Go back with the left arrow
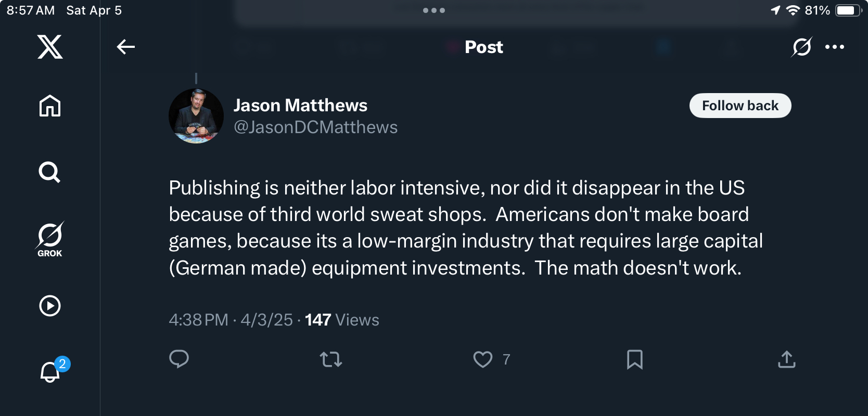This screenshot has height=416, width=868. (126, 47)
